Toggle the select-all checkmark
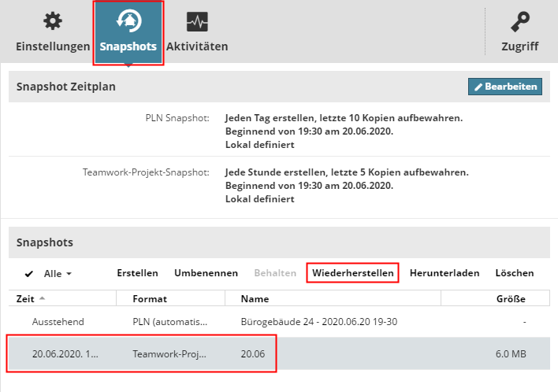The height and width of the screenshot is (392, 558). click(29, 274)
